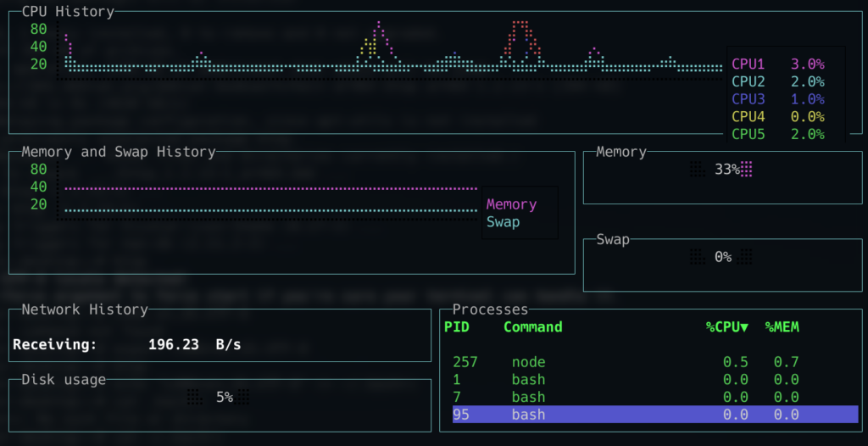Click the CPU1 legend entry

click(748, 64)
